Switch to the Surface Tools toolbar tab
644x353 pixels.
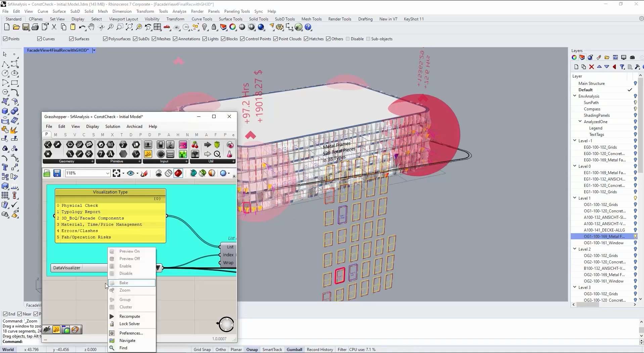point(230,19)
